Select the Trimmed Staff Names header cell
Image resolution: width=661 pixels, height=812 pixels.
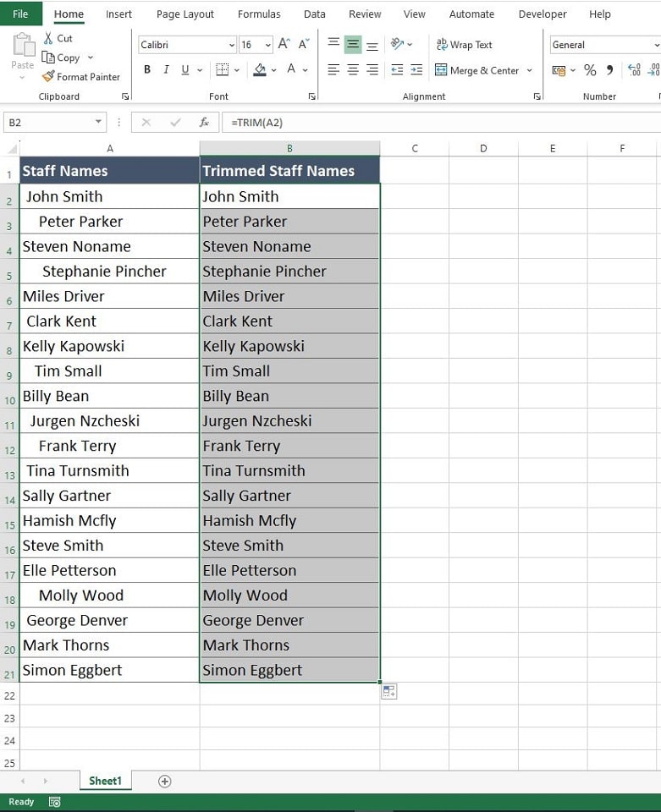(289, 170)
